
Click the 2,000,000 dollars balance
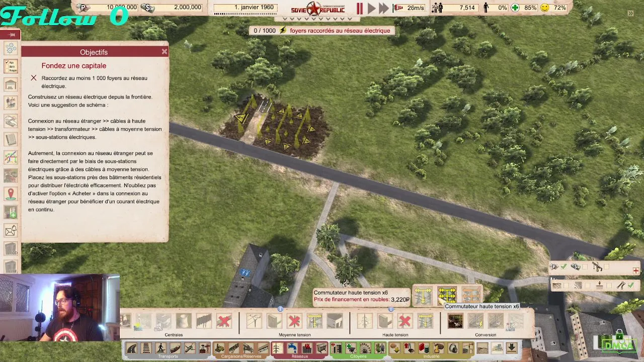pos(188,8)
